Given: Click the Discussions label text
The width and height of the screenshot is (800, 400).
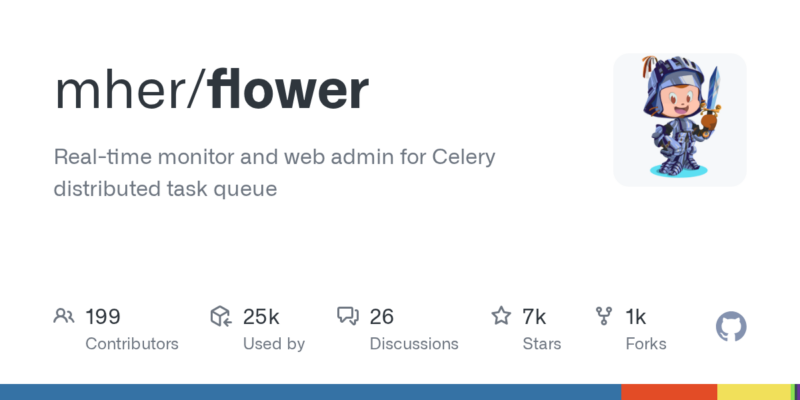Looking at the screenshot, I should pos(414,344).
